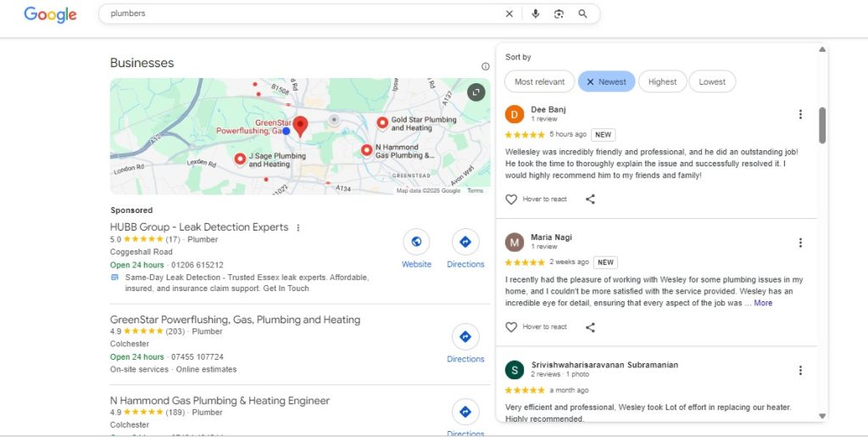868x437 pixels.
Task: Open Google Lens image search icon
Action: point(559,14)
